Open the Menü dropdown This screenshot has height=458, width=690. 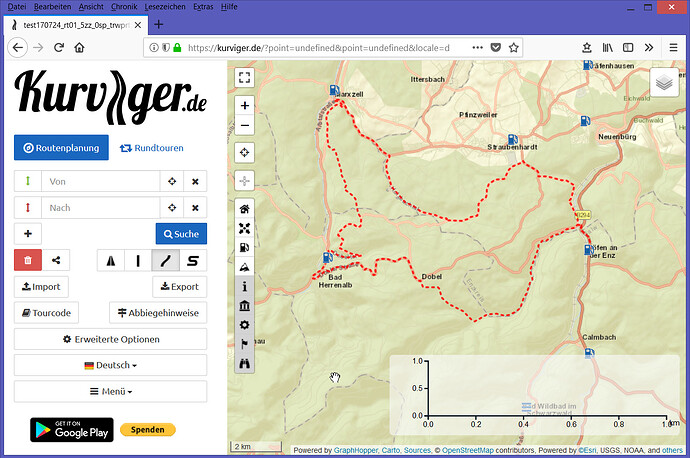tap(110, 392)
